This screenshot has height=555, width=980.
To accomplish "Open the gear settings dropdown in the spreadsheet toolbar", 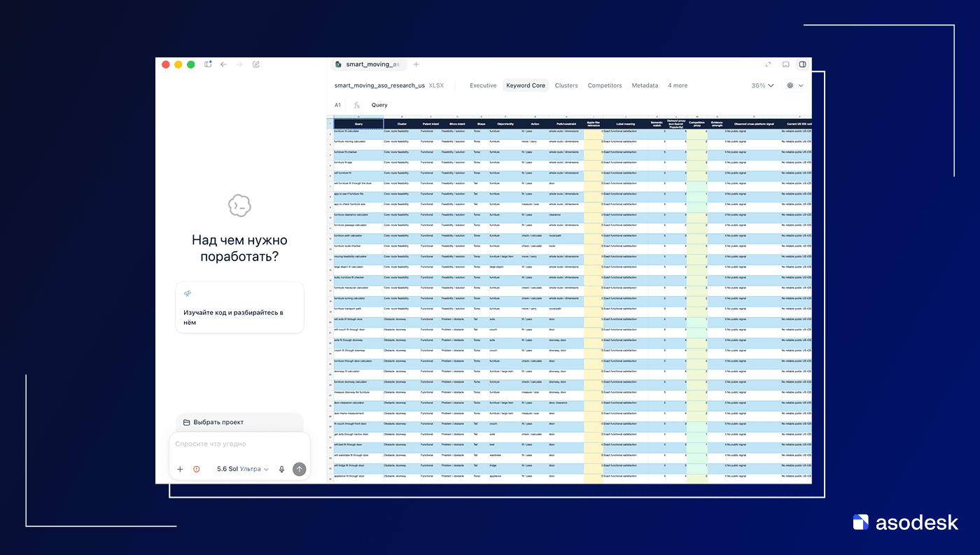I will pyautogui.click(x=794, y=85).
